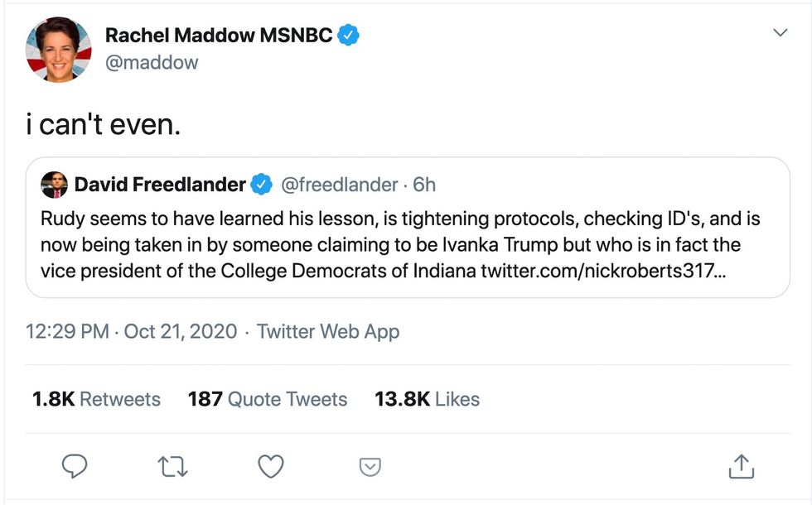Like the tweet with heart icon

point(271,467)
